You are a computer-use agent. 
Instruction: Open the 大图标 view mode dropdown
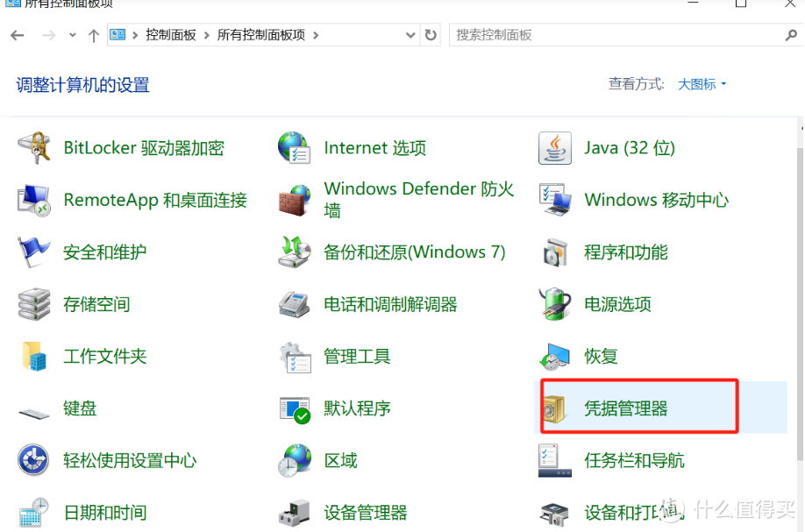tap(702, 84)
